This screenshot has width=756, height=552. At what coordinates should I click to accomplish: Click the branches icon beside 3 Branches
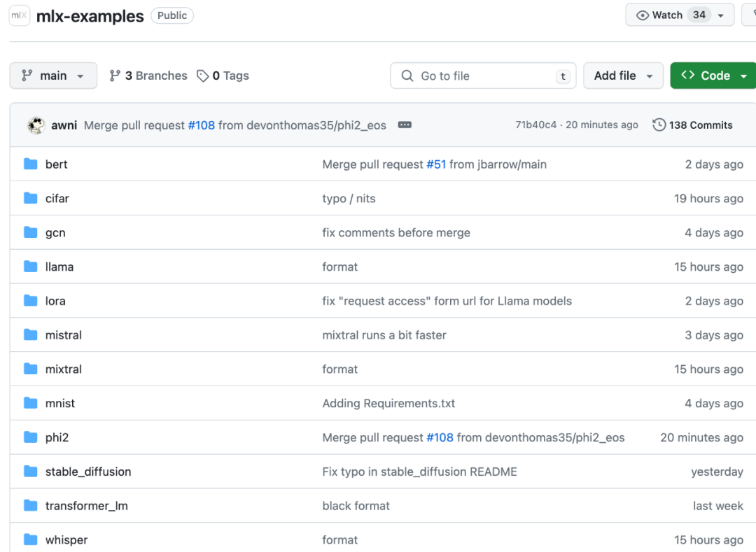(x=115, y=76)
